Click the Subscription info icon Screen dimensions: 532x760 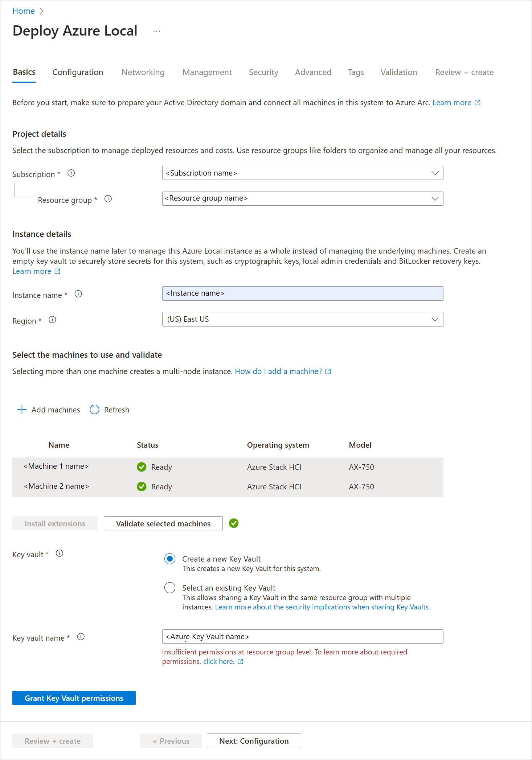pyautogui.click(x=71, y=173)
